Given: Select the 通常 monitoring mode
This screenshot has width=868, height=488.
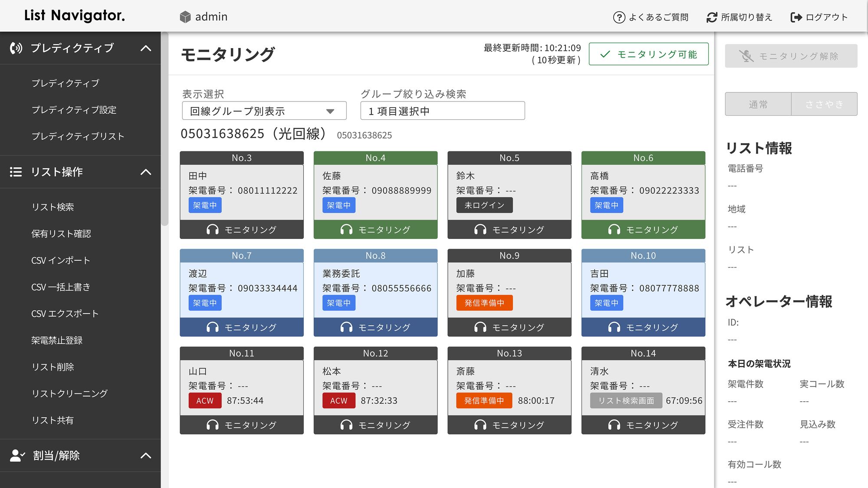Looking at the screenshot, I should click(x=758, y=104).
